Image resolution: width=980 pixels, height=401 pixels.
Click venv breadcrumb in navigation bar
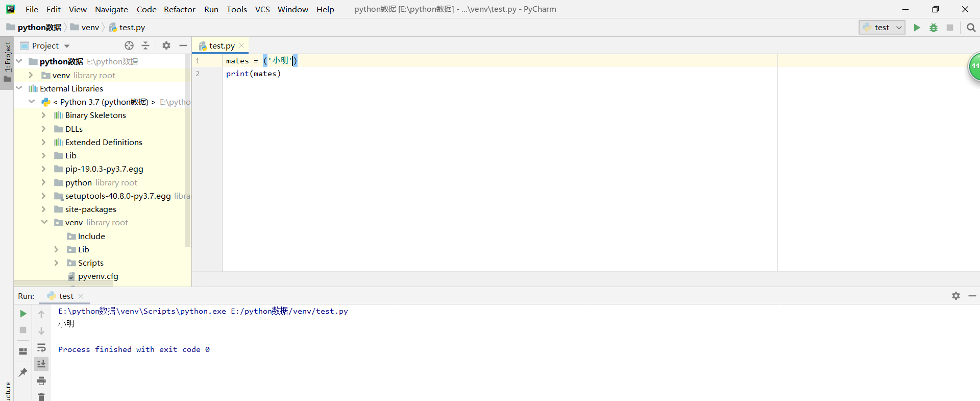(x=85, y=28)
